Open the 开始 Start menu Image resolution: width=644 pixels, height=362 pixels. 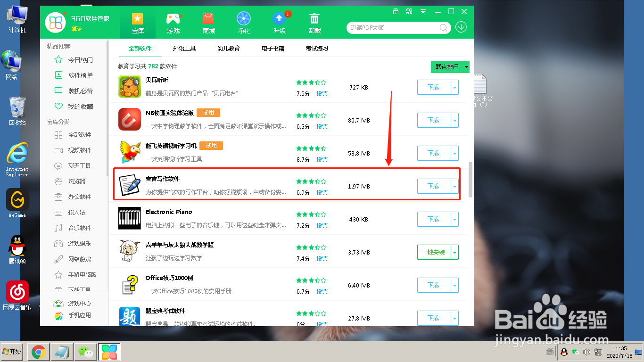[x=12, y=352]
